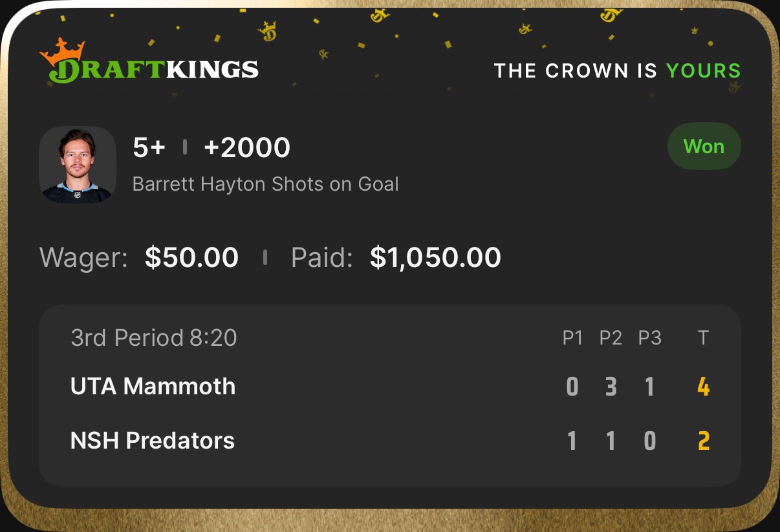This screenshot has height=532, width=780.
Task: Click the $50.00 wager amount
Action: point(191,257)
